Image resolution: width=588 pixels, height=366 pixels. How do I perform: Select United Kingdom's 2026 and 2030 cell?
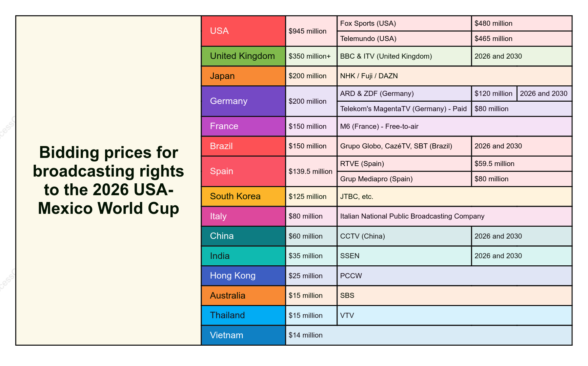pyautogui.click(x=522, y=56)
